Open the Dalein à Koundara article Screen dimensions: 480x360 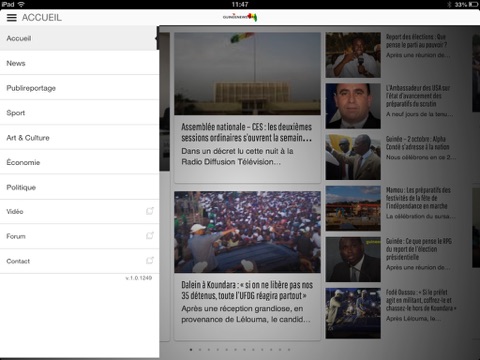(x=247, y=265)
